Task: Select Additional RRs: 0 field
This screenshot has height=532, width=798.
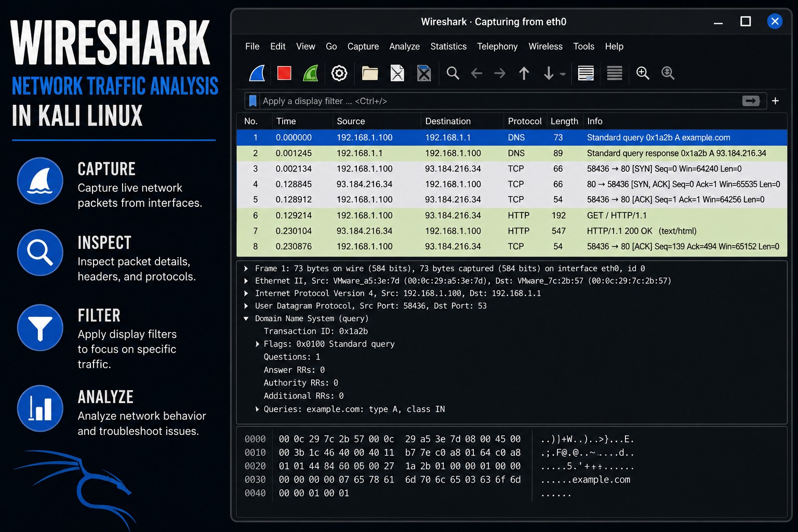Action: (303, 396)
